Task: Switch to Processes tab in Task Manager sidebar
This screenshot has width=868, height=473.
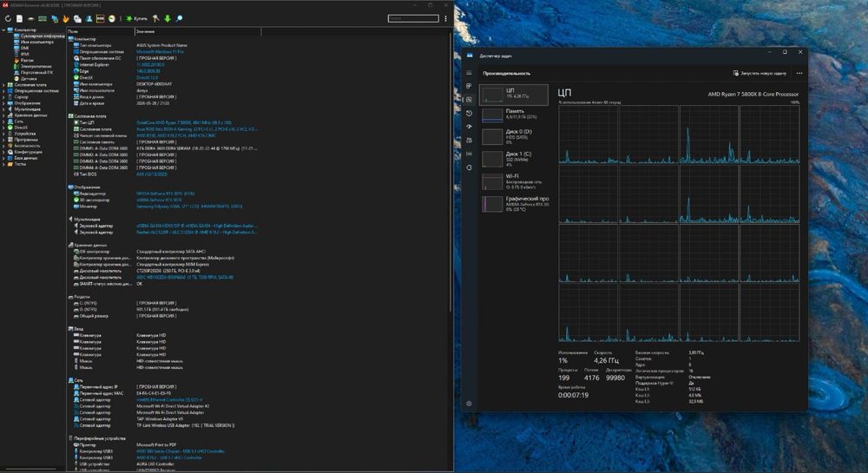Action: [469, 86]
